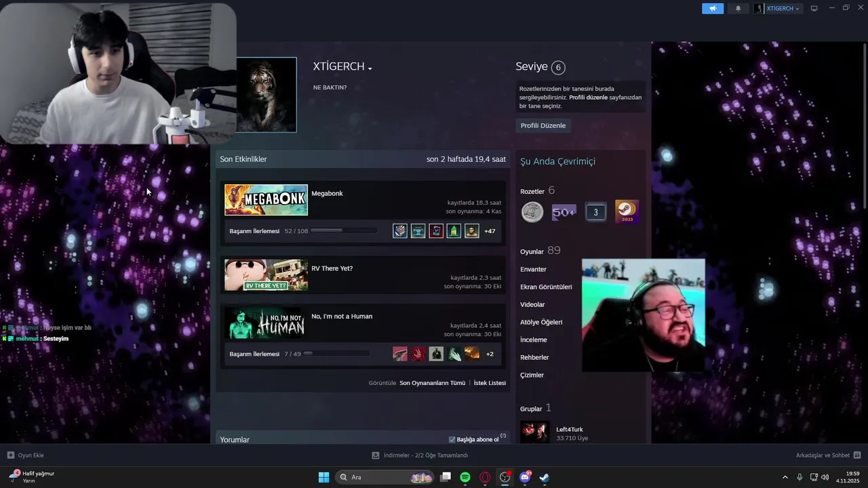Click Oyun Ekle at bottom left
868x488 pixels.
pyautogui.click(x=26, y=455)
